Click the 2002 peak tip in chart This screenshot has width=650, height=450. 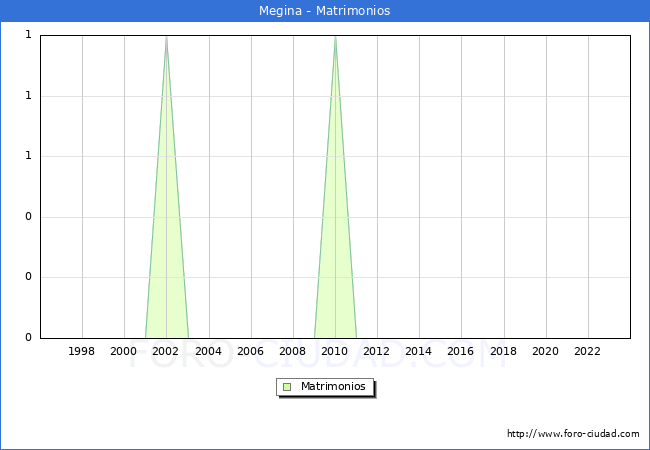(x=166, y=38)
